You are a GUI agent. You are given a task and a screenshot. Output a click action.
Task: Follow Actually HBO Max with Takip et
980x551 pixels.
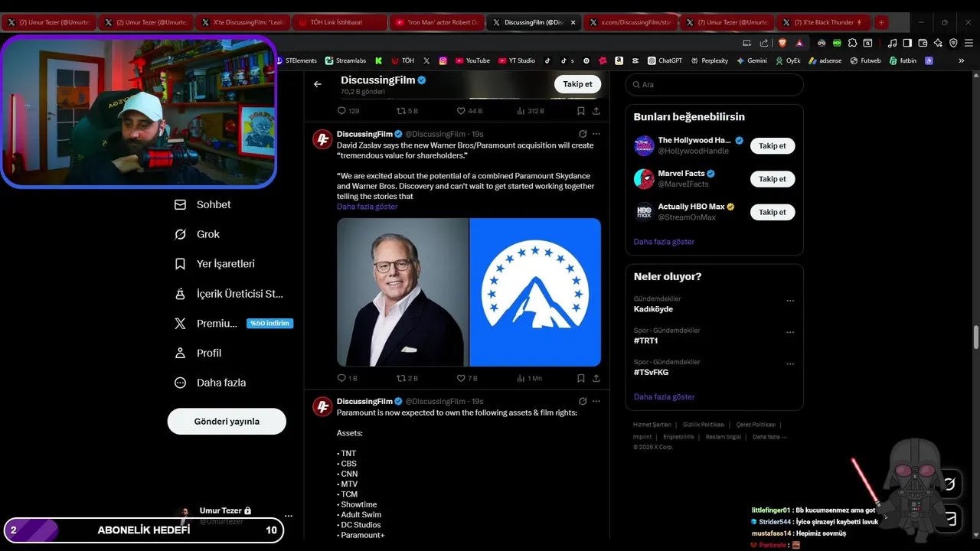pos(773,212)
